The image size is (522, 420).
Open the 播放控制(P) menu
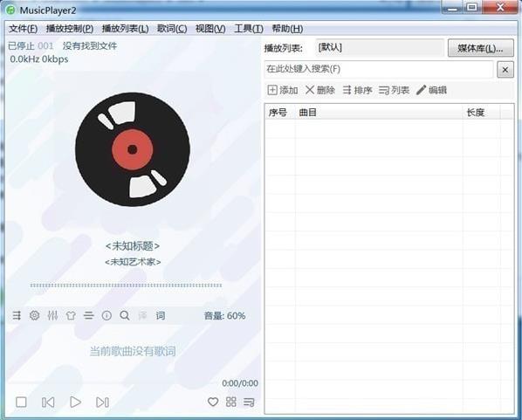tap(70, 29)
